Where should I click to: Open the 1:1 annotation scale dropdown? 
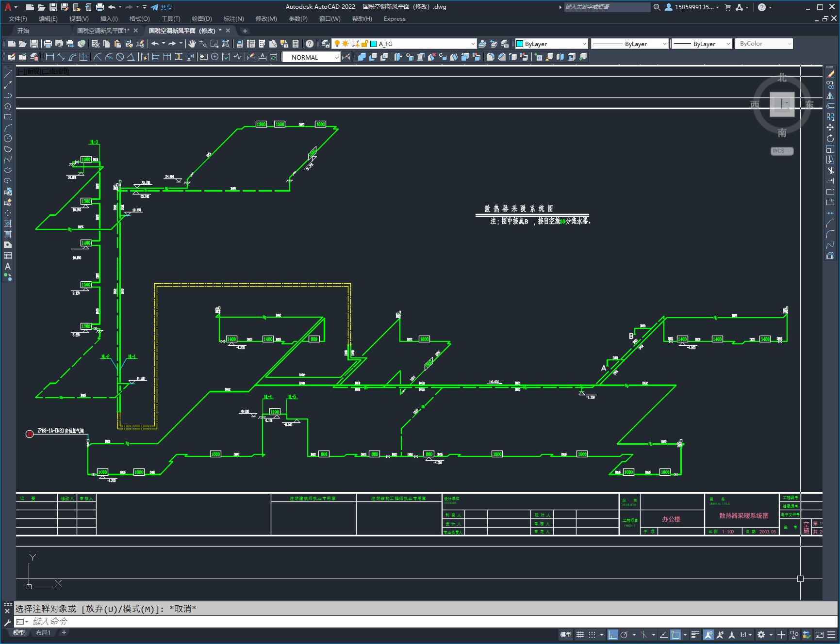pyautogui.click(x=746, y=634)
